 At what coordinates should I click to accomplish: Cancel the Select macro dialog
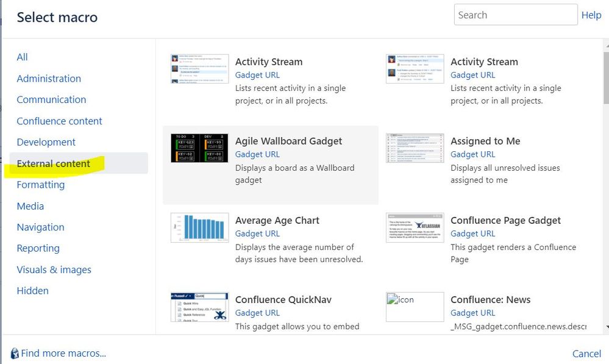coord(586,354)
